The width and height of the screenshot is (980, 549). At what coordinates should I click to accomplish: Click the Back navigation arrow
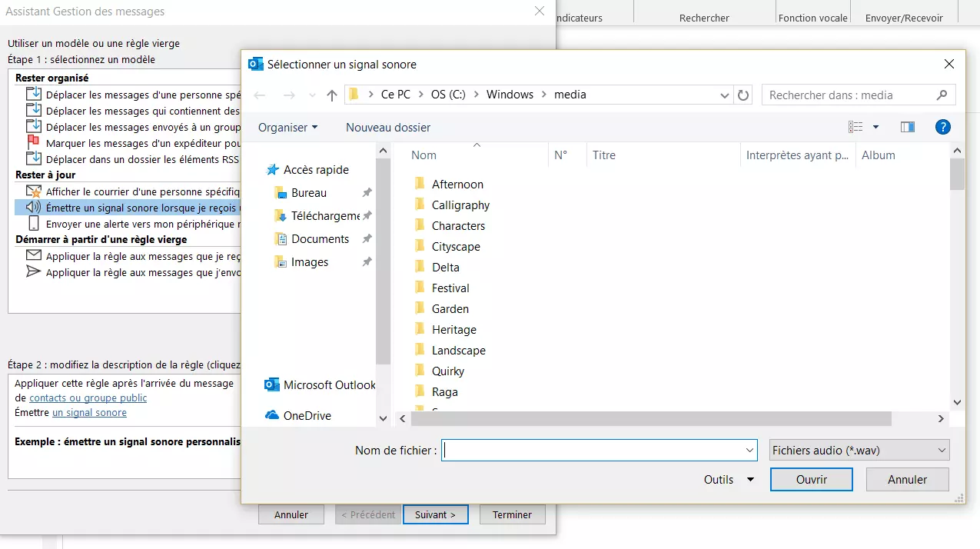tap(260, 95)
